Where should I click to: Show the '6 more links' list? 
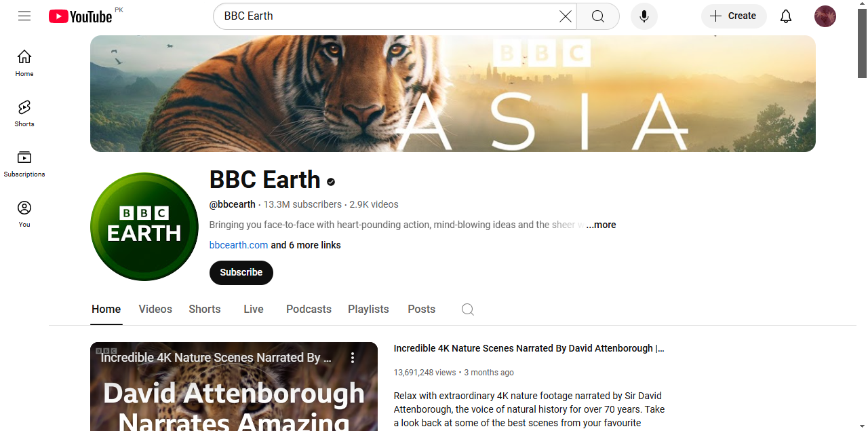click(x=305, y=245)
